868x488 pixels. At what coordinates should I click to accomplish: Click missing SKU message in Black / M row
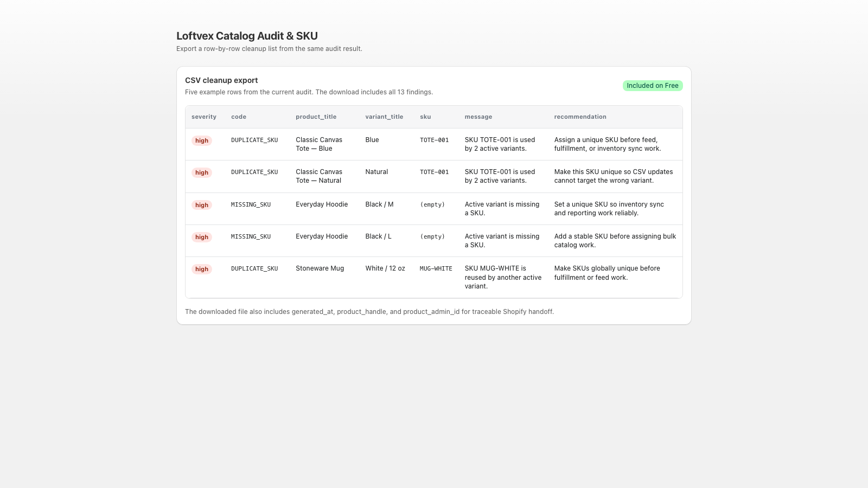pyautogui.click(x=502, y=209)
